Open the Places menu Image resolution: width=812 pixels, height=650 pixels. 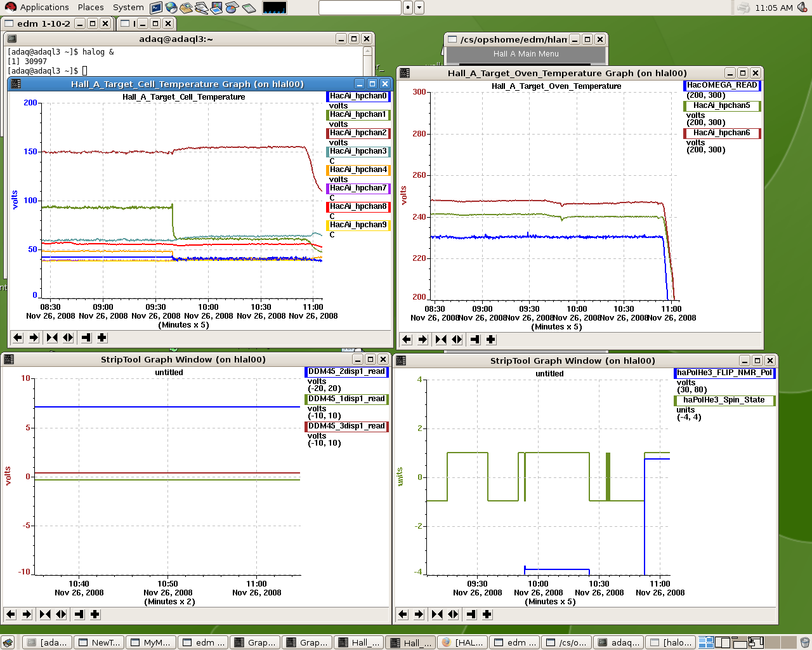click(x=91, y=8)
